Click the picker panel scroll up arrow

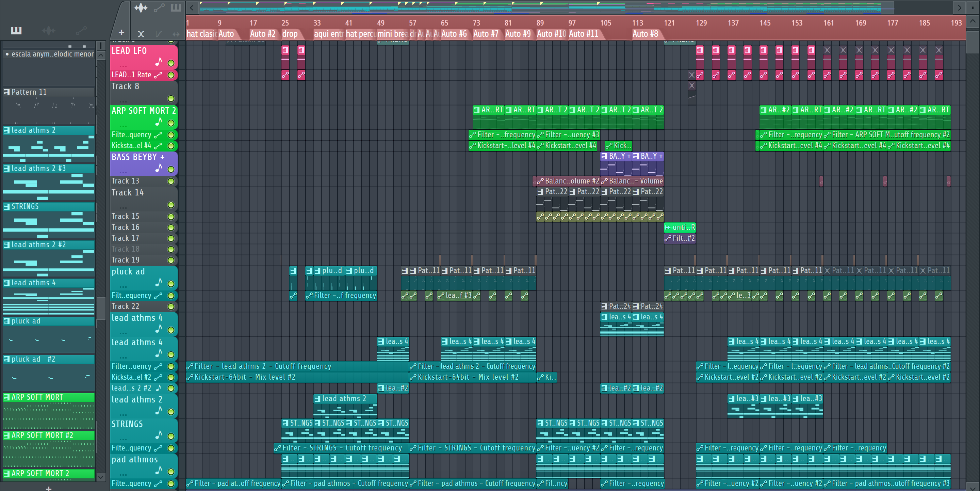100,55
